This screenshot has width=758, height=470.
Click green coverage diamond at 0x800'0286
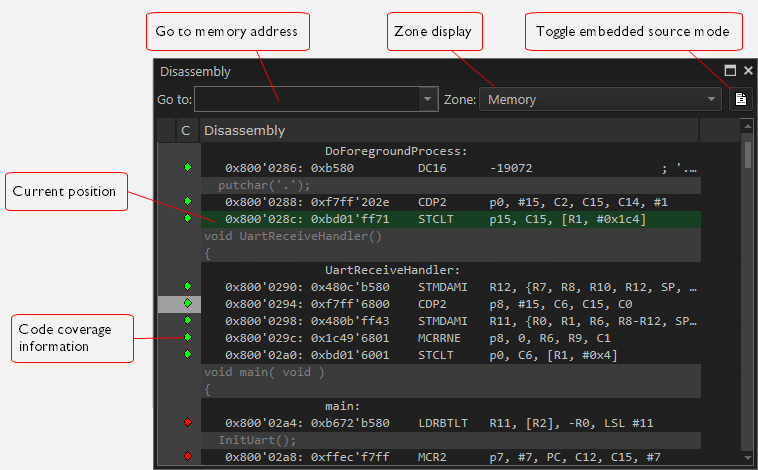coord(188,167)
